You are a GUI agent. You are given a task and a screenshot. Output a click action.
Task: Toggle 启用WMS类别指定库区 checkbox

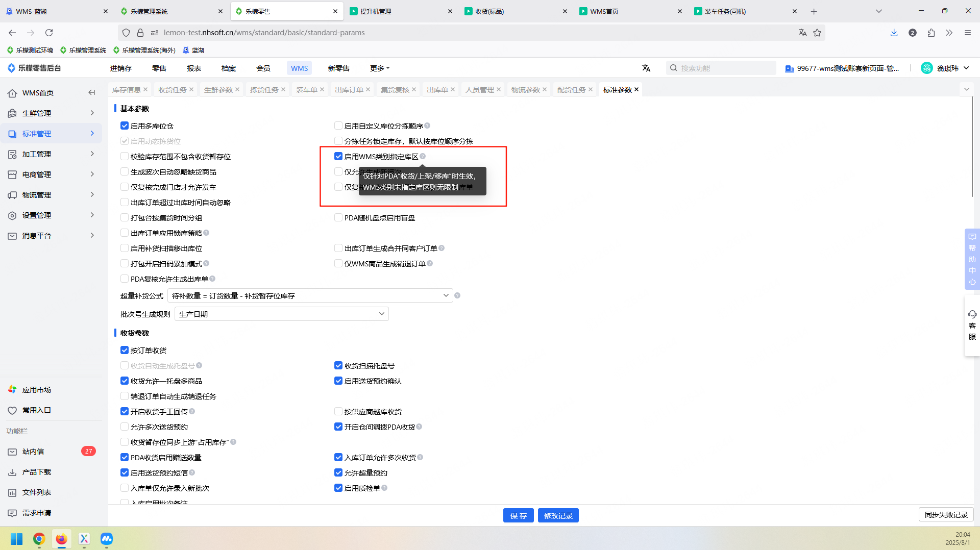click(x=338, y=156)
